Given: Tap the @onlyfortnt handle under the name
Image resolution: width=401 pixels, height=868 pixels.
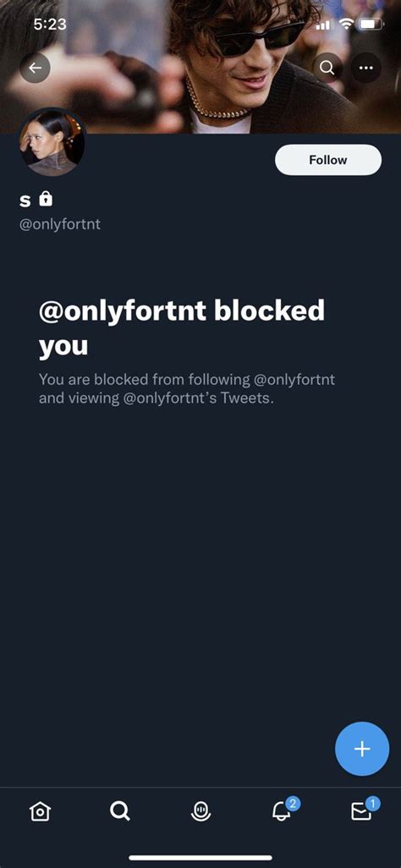Looking at the screenshot, I should 60,225.
